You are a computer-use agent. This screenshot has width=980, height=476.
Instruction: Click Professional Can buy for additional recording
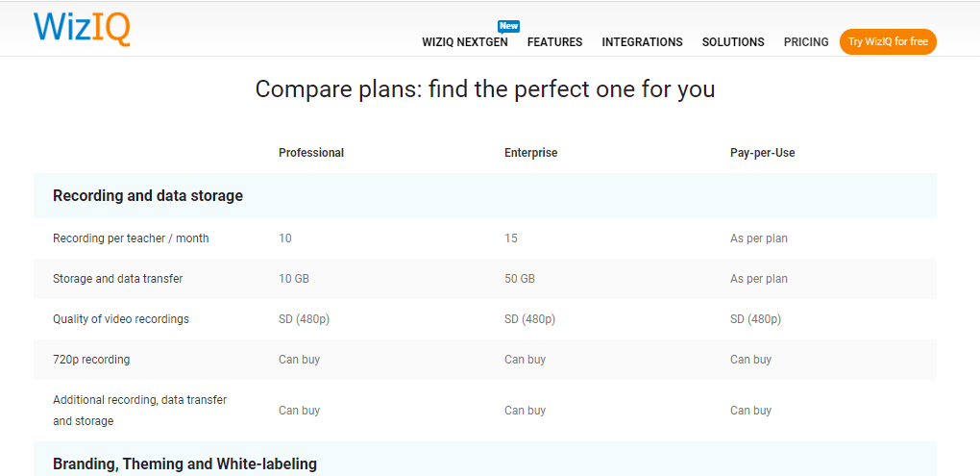coord(300,411)
